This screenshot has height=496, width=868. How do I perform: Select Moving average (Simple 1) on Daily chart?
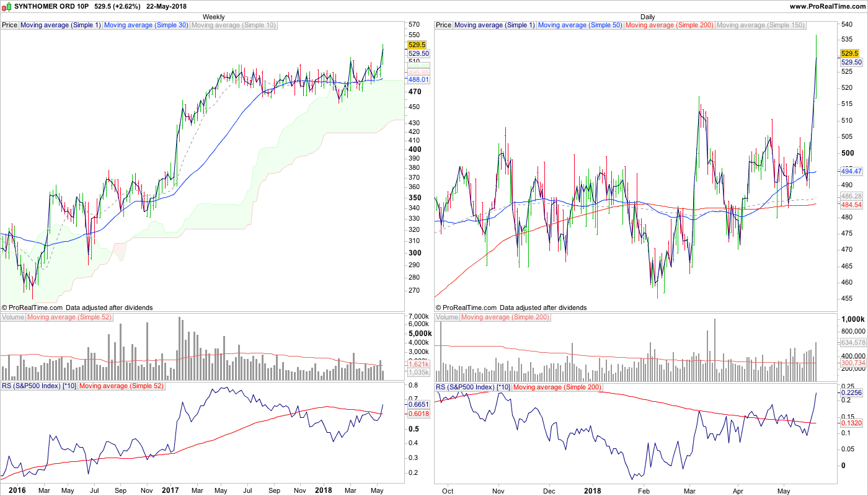click(494, 25)
